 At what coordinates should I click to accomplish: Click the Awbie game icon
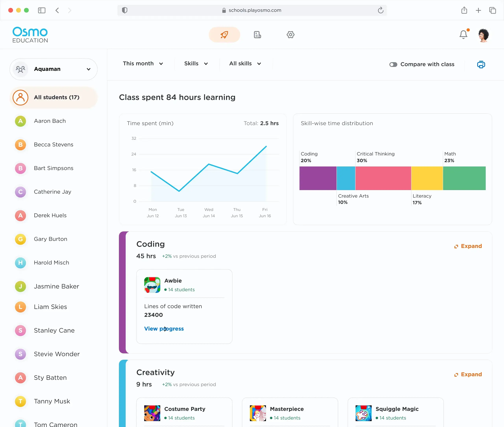pos(152,285)
